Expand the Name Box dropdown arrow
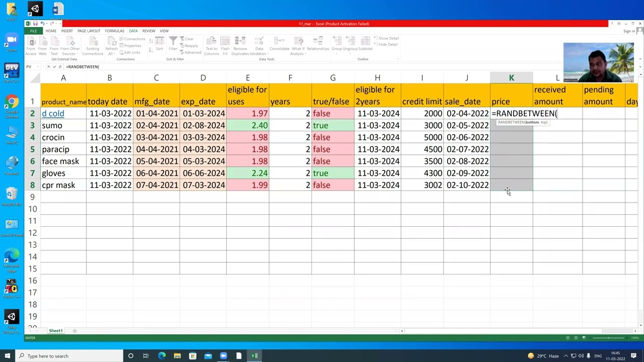This screenshot has height=362, width=644. pos(38,67)
